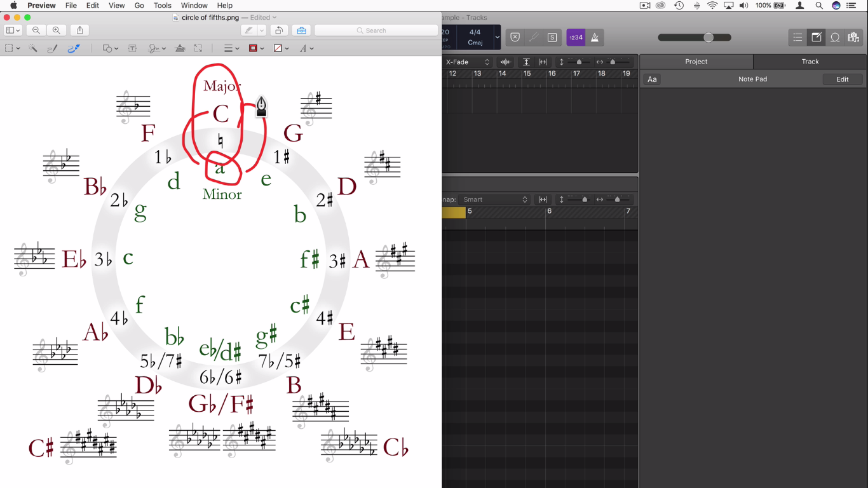Click the tracks Horizontal Auto Zoom button
Screen dimensions: 868x488
(x=543, y=62)
